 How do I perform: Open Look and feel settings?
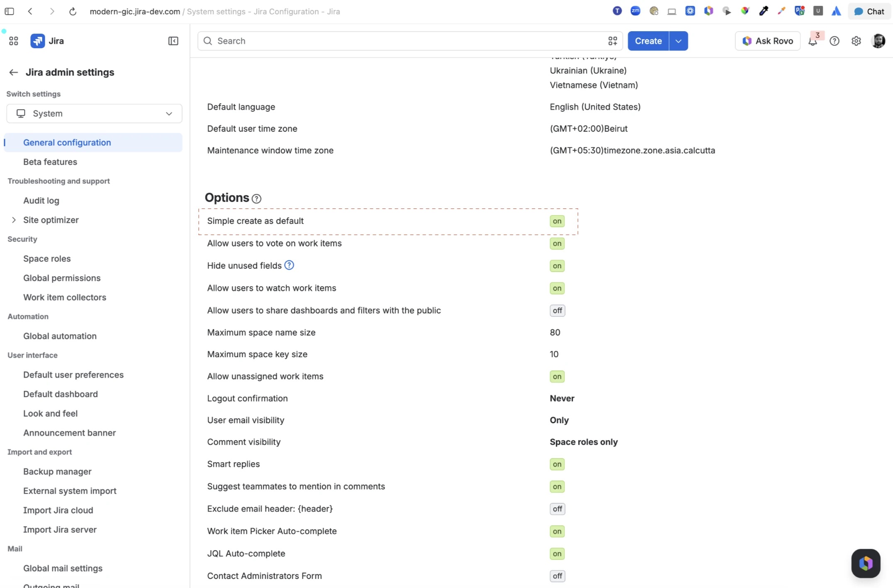[50, 414]
